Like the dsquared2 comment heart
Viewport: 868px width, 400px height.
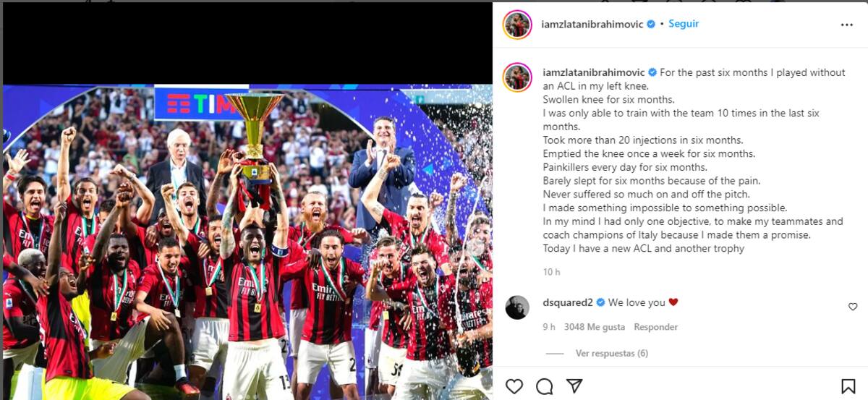(x=853, y=307)
